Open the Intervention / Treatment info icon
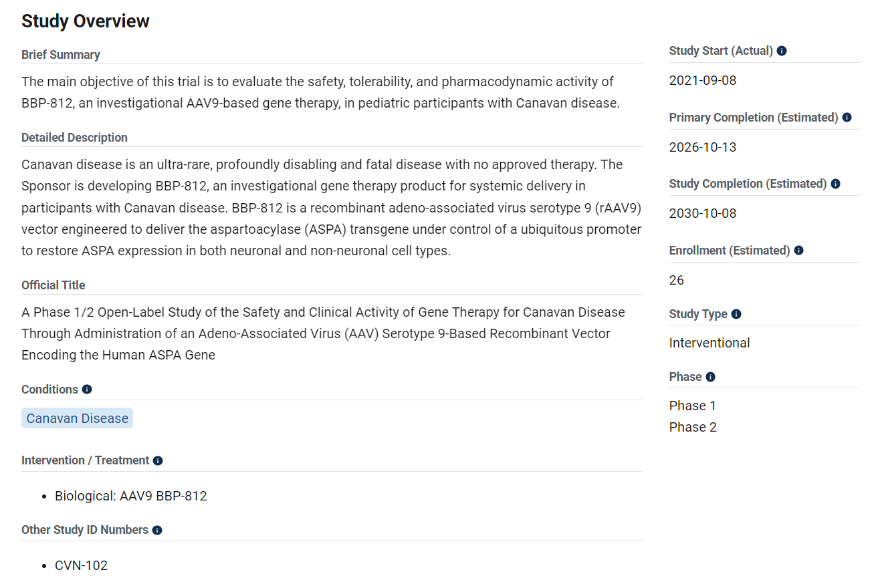Viewport: 872px width, 588px height. click(158, 460)
